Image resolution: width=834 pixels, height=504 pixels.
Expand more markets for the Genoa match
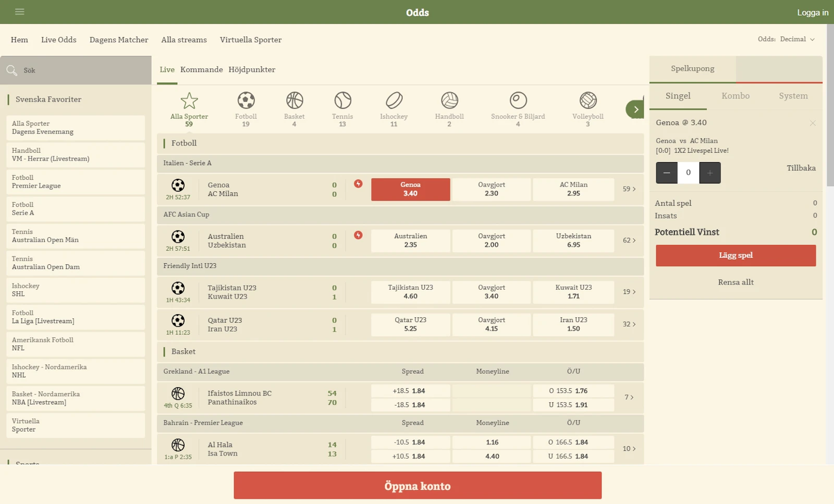pyautogui.click(x=629, y=189)
